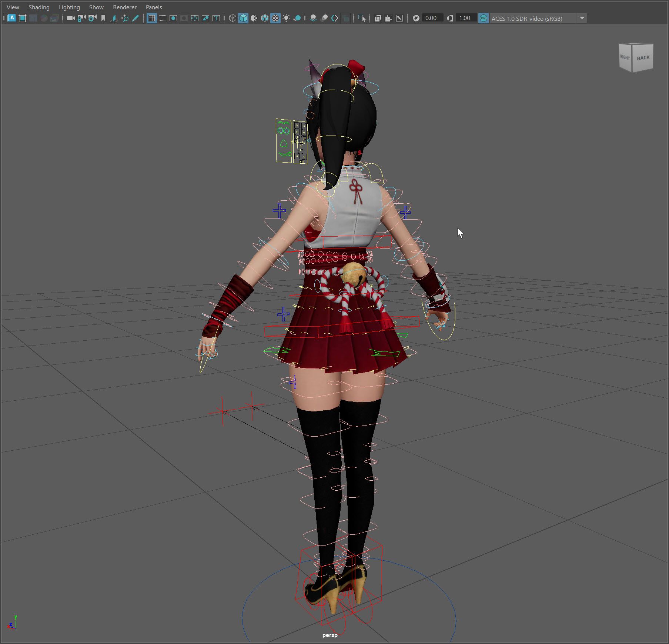Toggle the Safe Title overlay
The width and height of the screenshot is (669, 644).
coord(216,18)
